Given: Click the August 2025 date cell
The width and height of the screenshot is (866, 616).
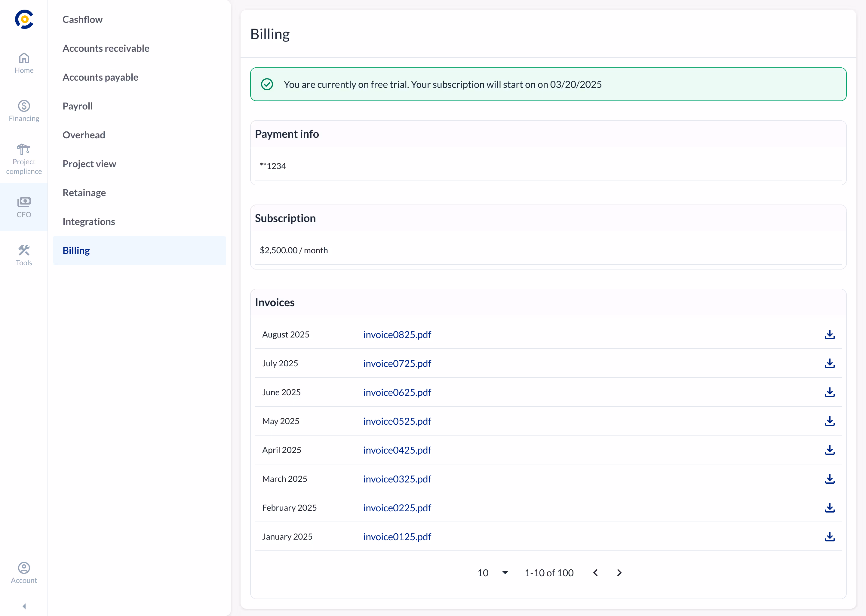Looking at the screenshot, I should pyautogui.click(x=285, y=334).
